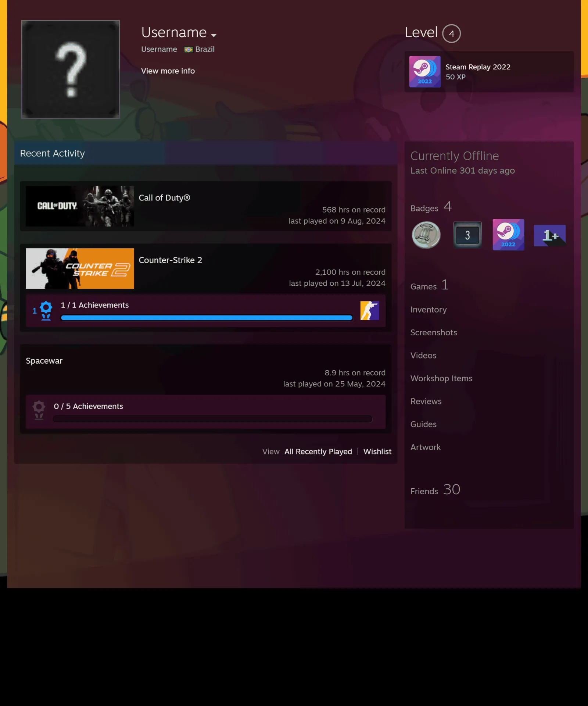Open the Badges section link
588x706 pixels.
pyautogui.click(x=431, y=207)
